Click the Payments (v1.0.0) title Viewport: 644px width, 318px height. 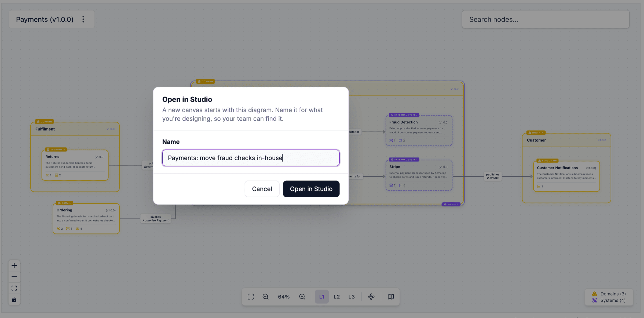45,19
